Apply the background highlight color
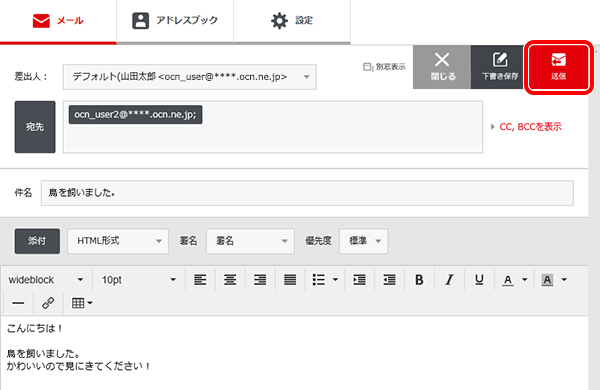This screenshot has width=600, height=390. pos(547,280)
